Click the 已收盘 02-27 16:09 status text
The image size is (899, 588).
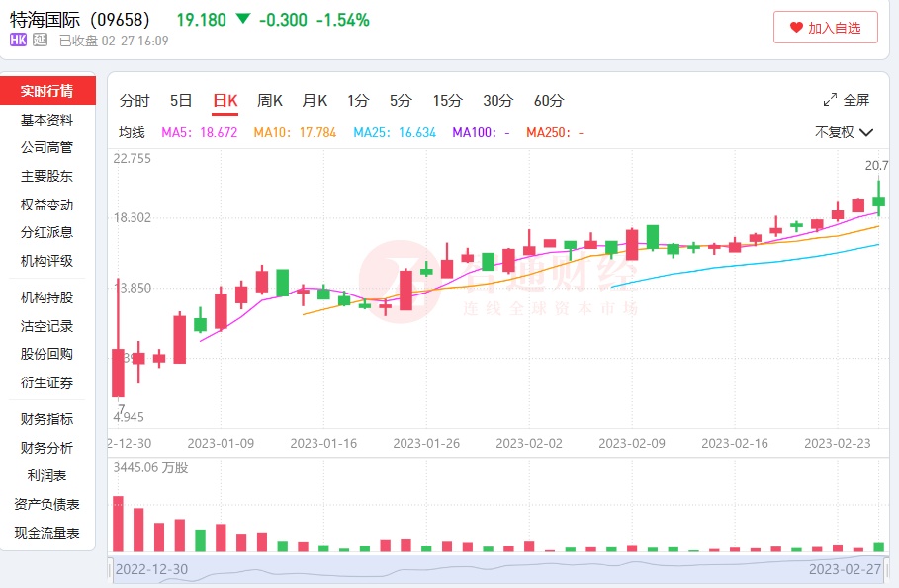pyautogui.click(x=114, y=41)
